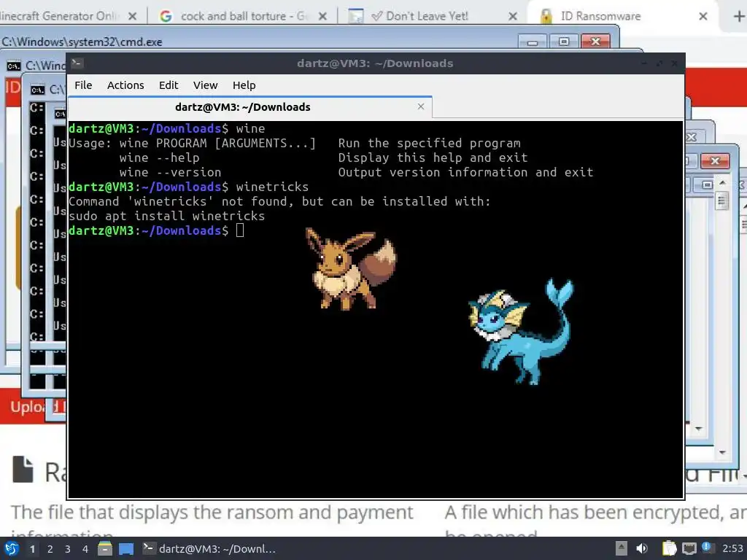Open the terminal Edit menu
Screen dimensions: 747x560
169,85
